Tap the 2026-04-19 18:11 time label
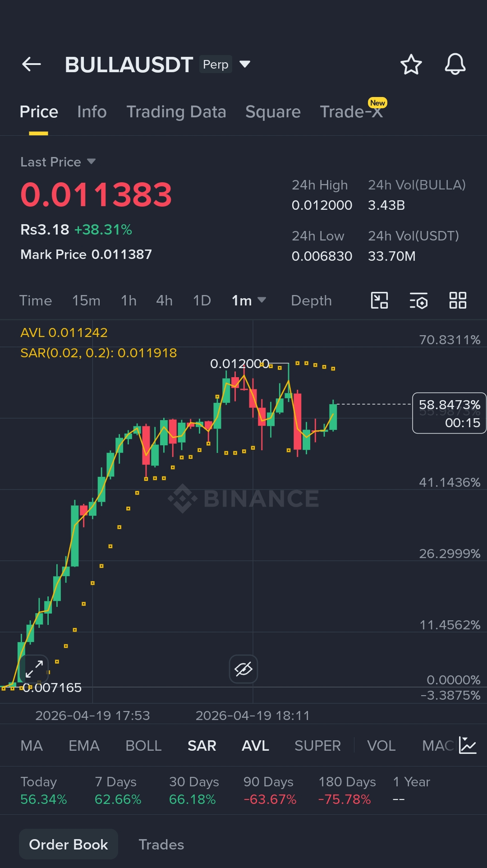Image resolution: width=487 pixels, height=868 pixels. (253, 716)
